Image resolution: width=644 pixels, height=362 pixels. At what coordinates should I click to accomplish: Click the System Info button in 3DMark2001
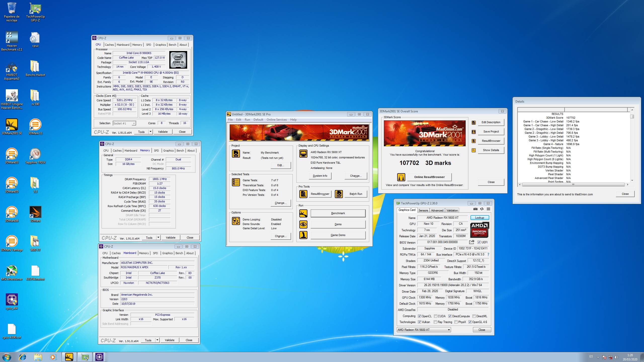(x=320, y=176)
